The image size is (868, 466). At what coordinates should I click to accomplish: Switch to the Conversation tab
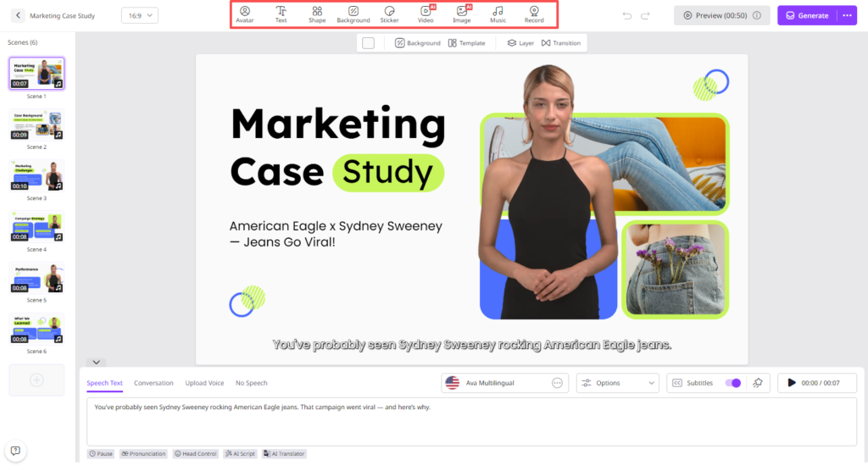coord(153,383)
